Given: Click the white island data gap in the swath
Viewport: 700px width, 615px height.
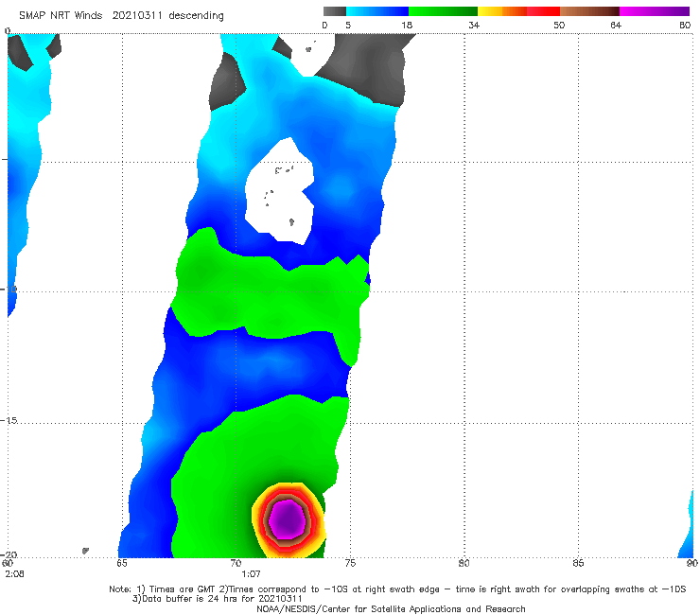Looking at the screenshot, I should click(280, 192).
